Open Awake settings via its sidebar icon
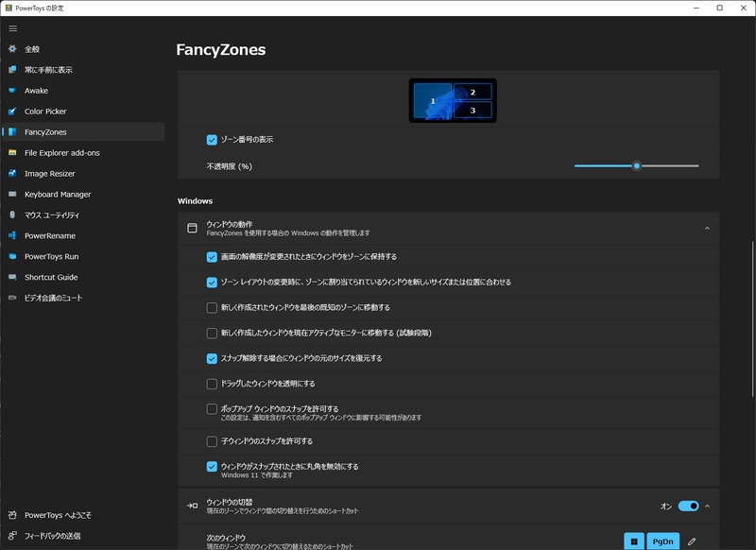 (13, 90)
